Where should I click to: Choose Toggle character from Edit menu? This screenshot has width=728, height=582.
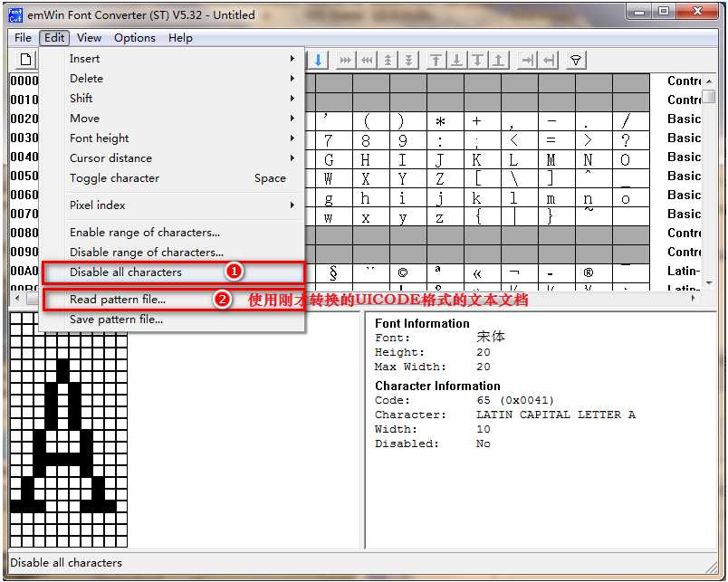(x=173, y=178)
